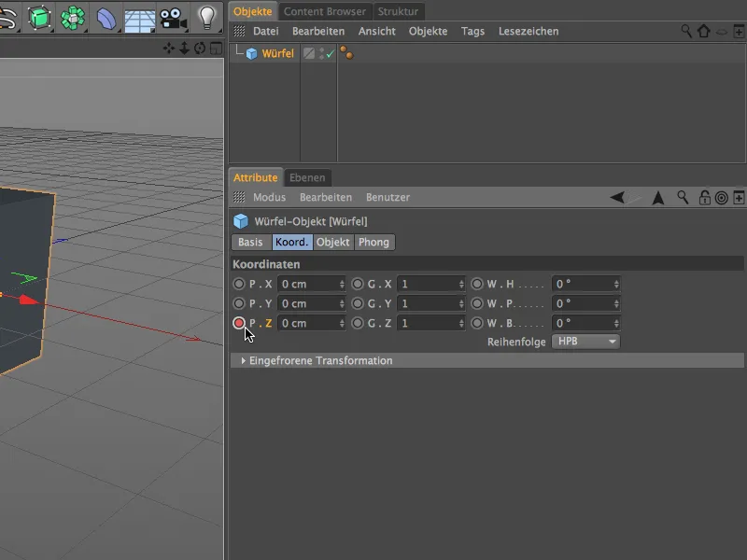Screen dimensions: 747x560
Task: Click the Würfel cube object icon
Action: 251,54
